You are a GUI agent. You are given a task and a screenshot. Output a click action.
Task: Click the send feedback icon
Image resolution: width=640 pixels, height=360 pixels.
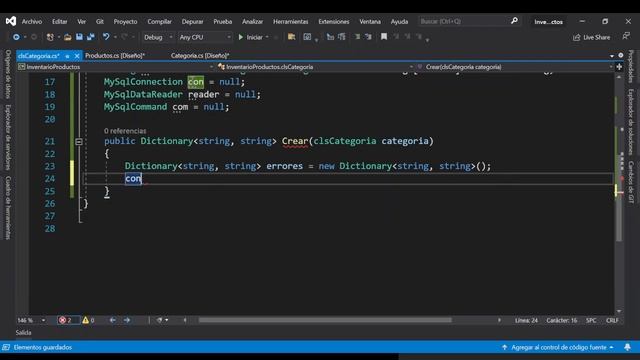point(626,37)
